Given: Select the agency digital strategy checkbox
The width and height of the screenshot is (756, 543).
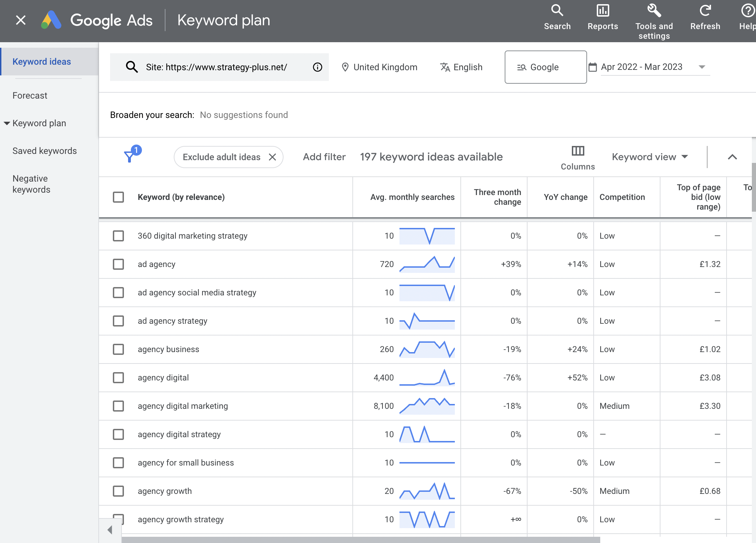Looking at the screenshot, I should pyautogui.click(x=118, y=434).
